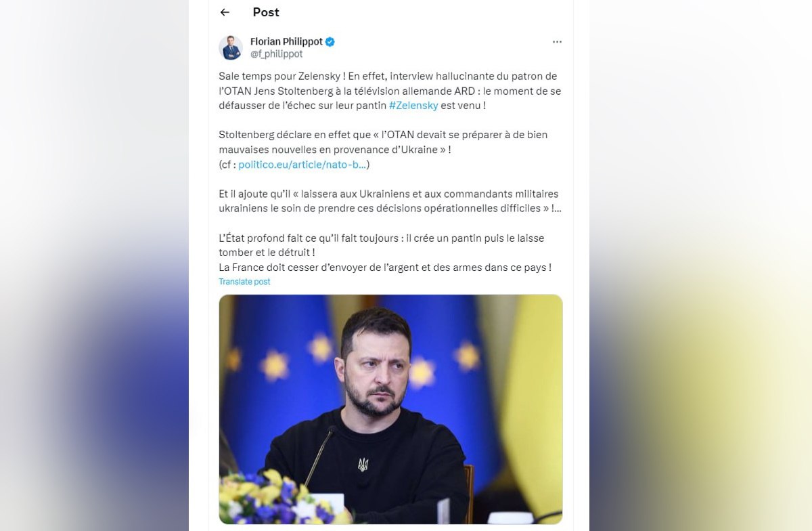Click the blue verified badge
The width and height of the screenshot is (812, 531).
(x=330, y=42)
